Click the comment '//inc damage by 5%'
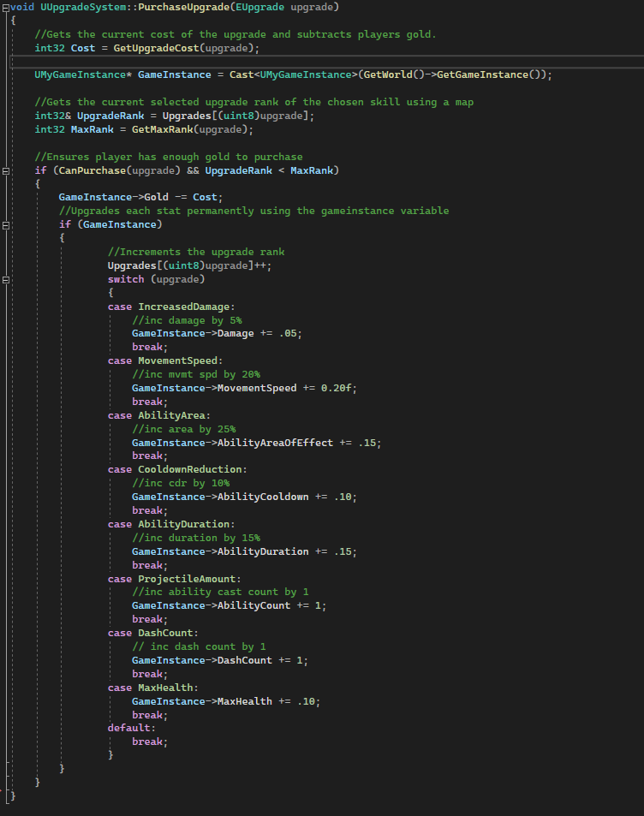 pyautogui.click(x=187, y=320)
